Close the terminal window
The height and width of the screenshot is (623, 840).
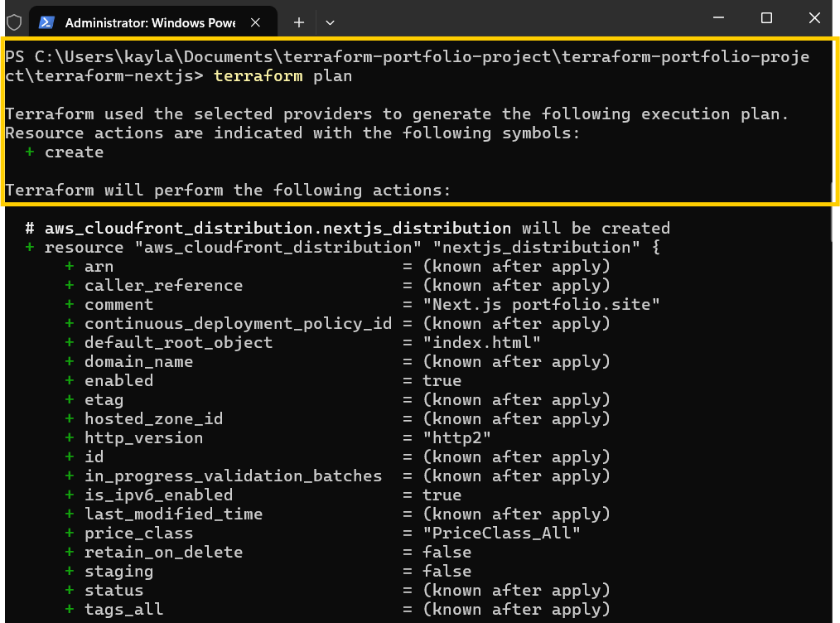click(x=814, y=18)
